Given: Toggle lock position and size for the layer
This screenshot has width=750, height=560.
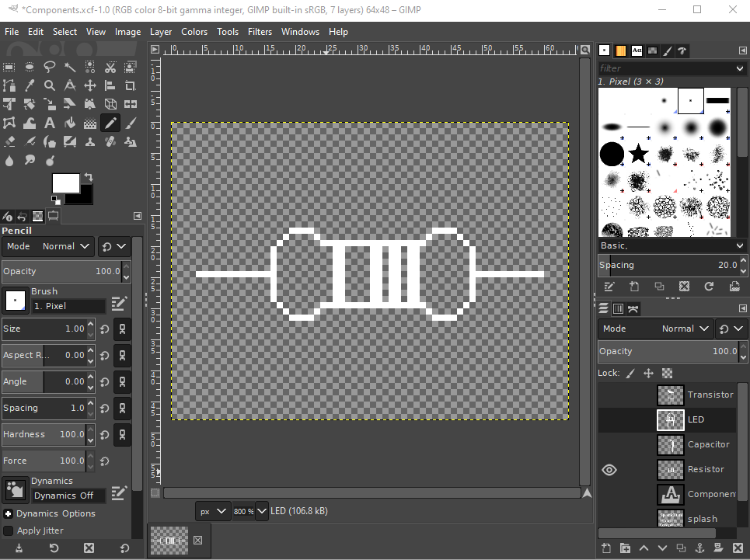Looking at the screenshot, I should [649, 373].
